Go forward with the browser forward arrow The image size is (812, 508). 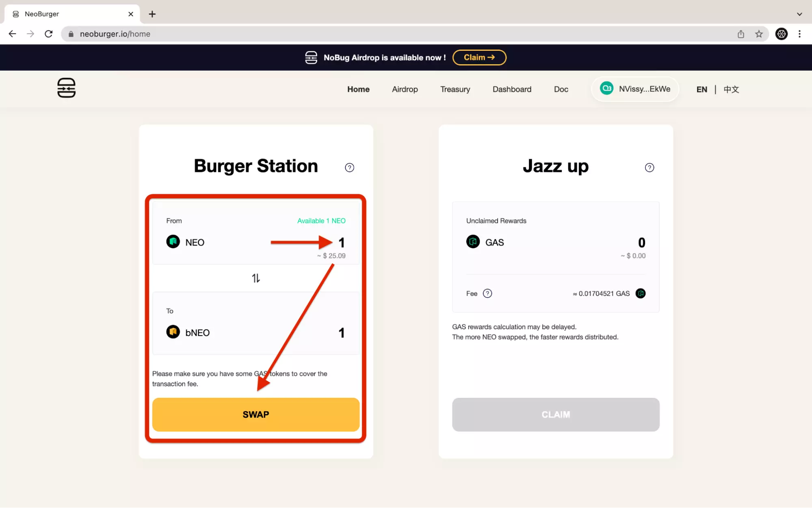click(x=30, y=34)
